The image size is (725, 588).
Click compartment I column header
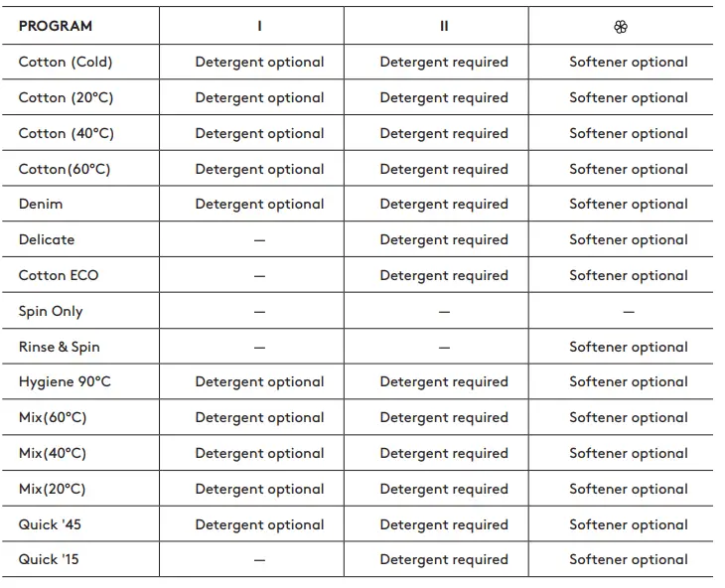click(x=259, y=26)
